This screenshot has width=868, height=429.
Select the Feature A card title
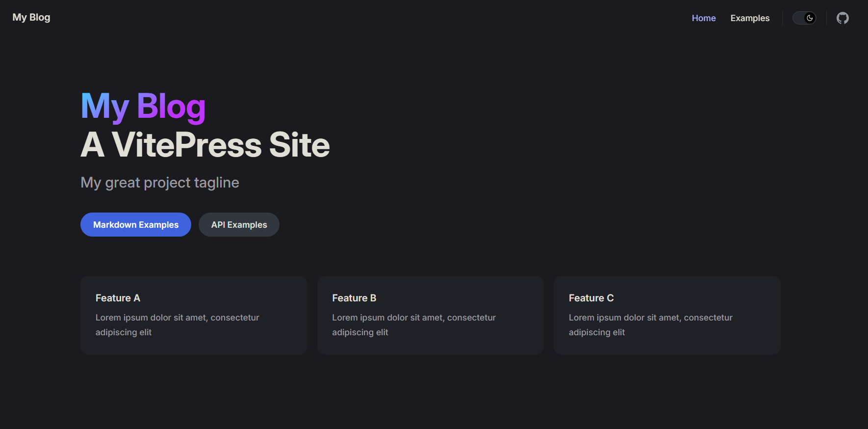coord(118,298)
